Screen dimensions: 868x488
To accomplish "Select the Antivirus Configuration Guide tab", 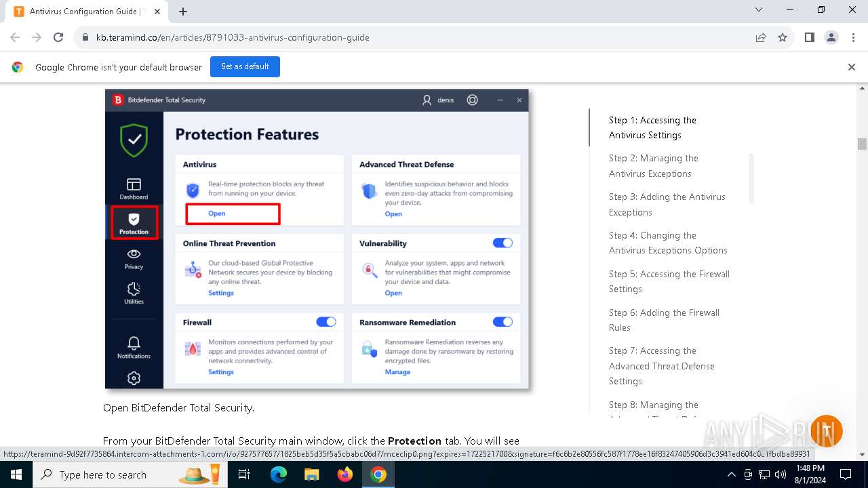I will (x=85, y=12).
